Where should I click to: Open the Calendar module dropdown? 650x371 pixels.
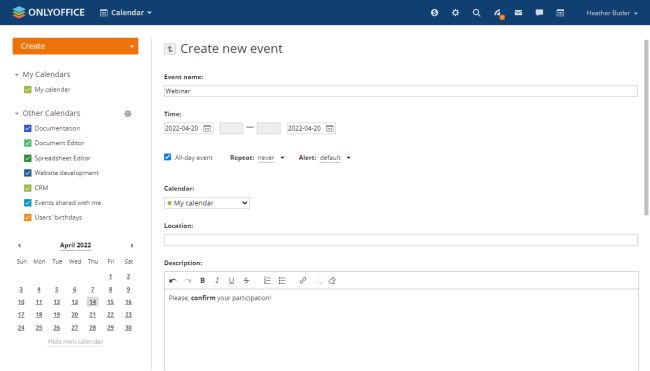(x=126, y=13)
